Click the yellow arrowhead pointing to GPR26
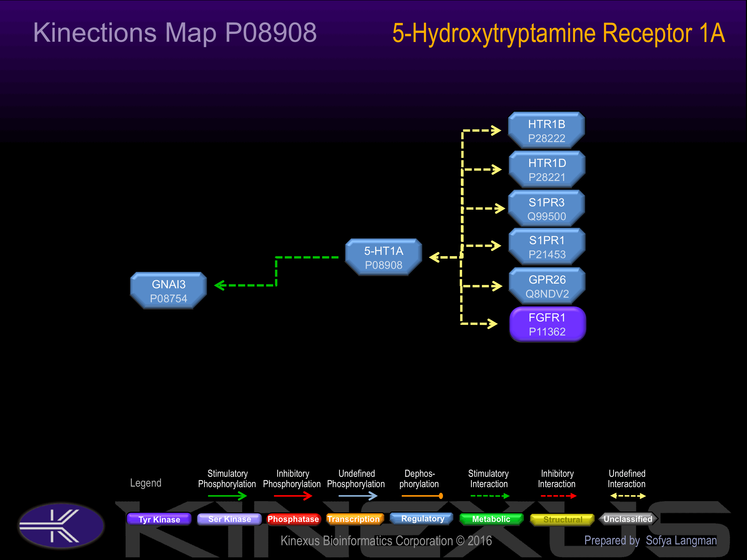Screen dimensions: 747x560 (497, 286)
